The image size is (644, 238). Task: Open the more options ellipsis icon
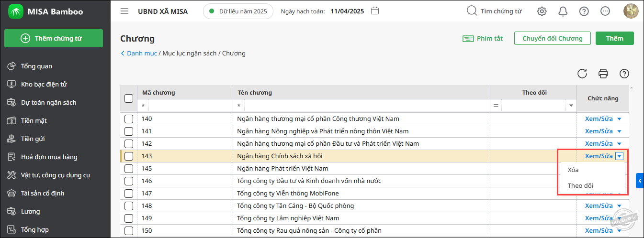click(605, 11)
